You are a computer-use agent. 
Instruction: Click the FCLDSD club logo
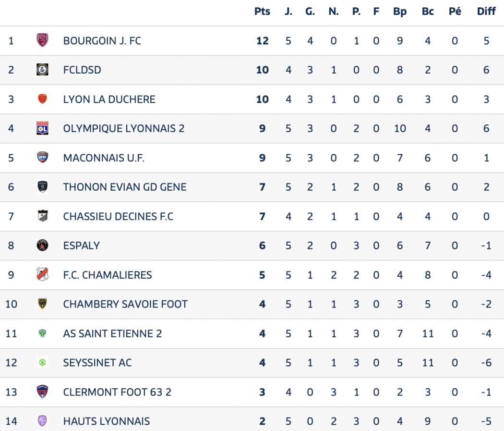(42, 70)
